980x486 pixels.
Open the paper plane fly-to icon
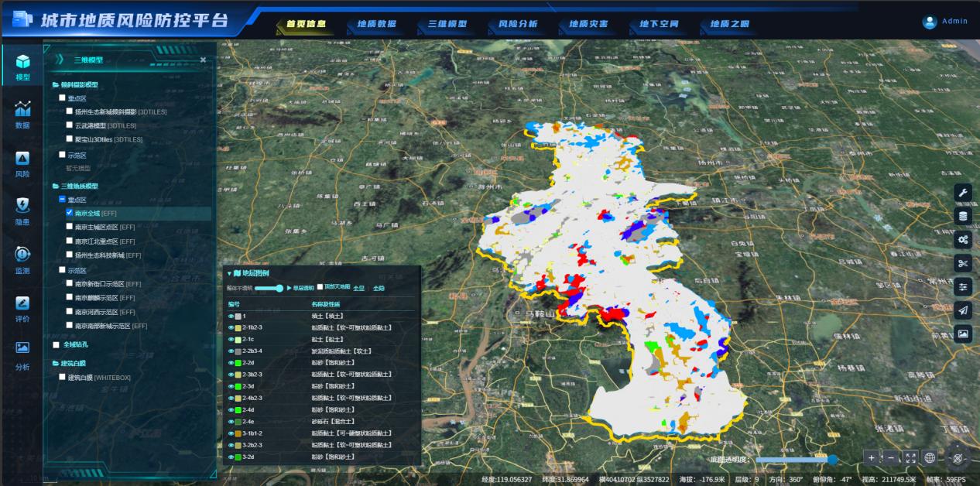tap(963, 310)
